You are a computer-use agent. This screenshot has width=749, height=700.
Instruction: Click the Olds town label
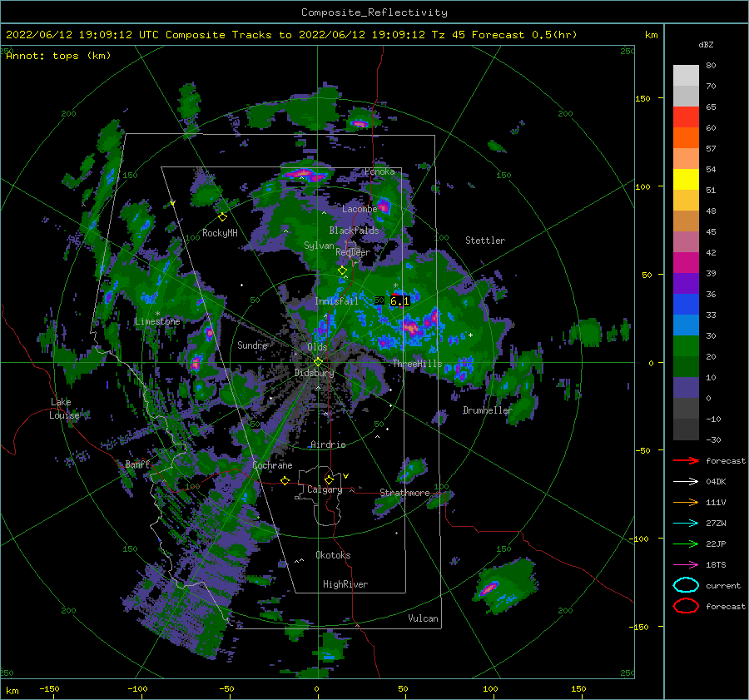tap(317, 347)
